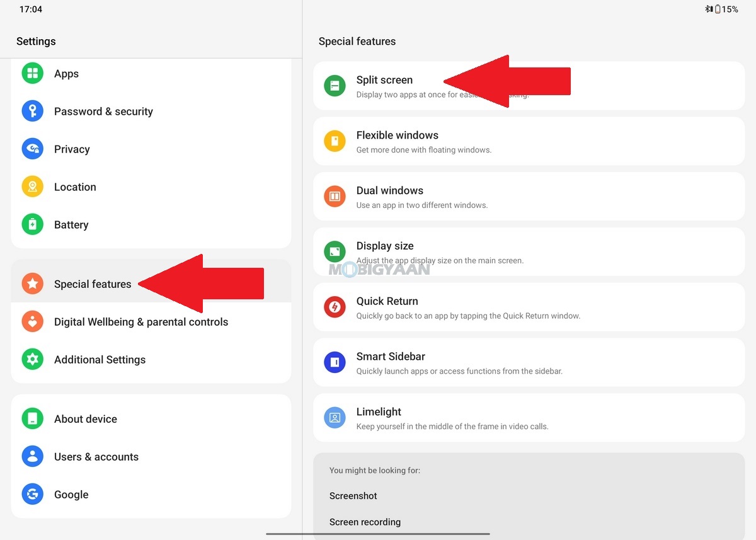Tap the red Quick Return icon
Image resolution: width=756 pixels, height=540 pixels.
(x=335, y=307)
